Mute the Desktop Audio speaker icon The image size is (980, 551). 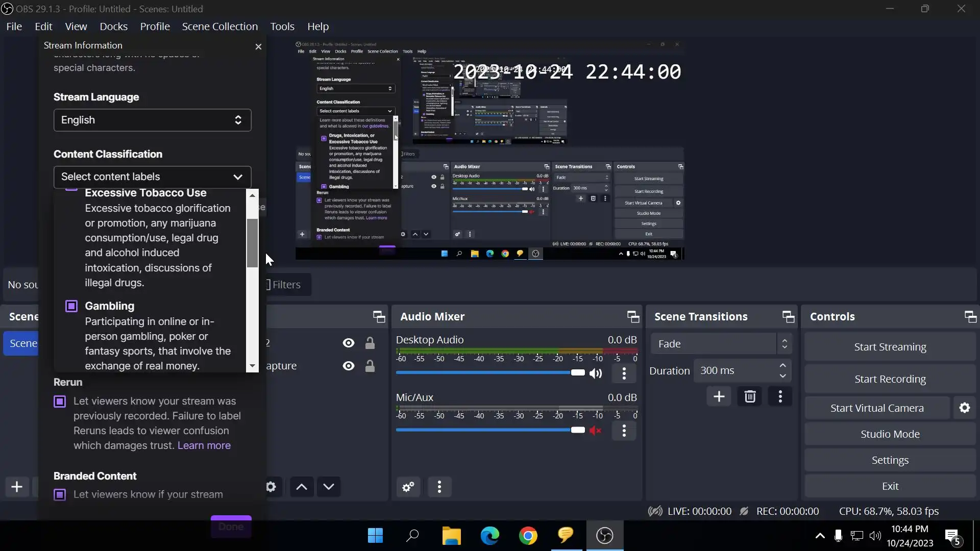pyautogui.click(x=595, y=373)
